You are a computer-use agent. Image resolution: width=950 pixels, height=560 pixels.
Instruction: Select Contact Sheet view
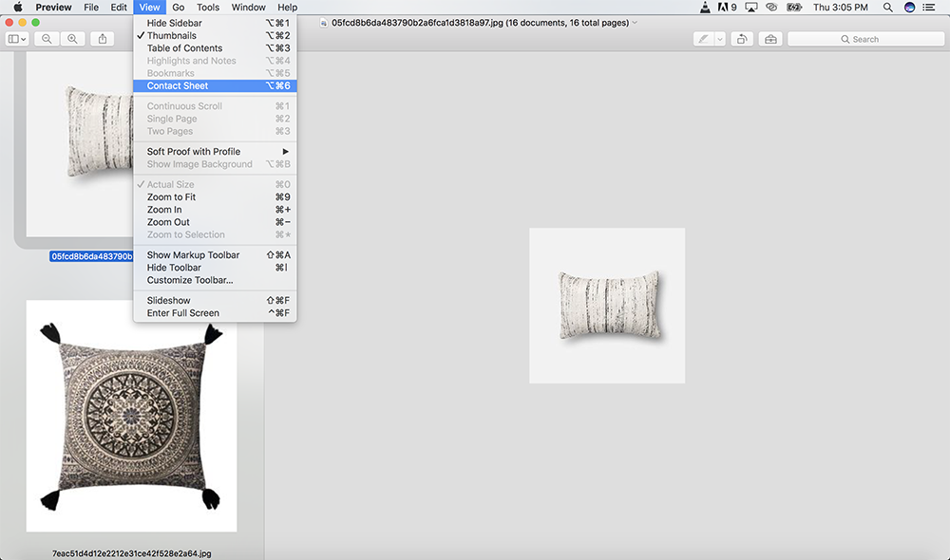click(x=215, y=85)
